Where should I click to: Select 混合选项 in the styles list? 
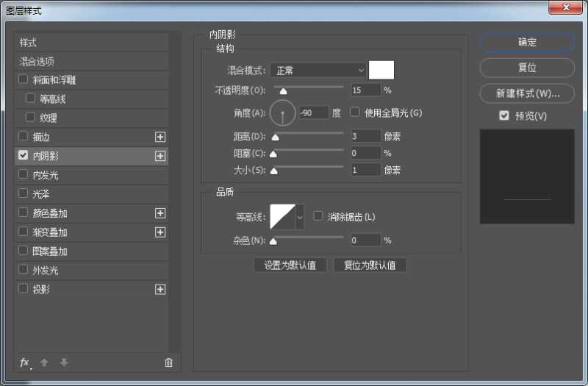pyautogui.click(x=37, y=62)
